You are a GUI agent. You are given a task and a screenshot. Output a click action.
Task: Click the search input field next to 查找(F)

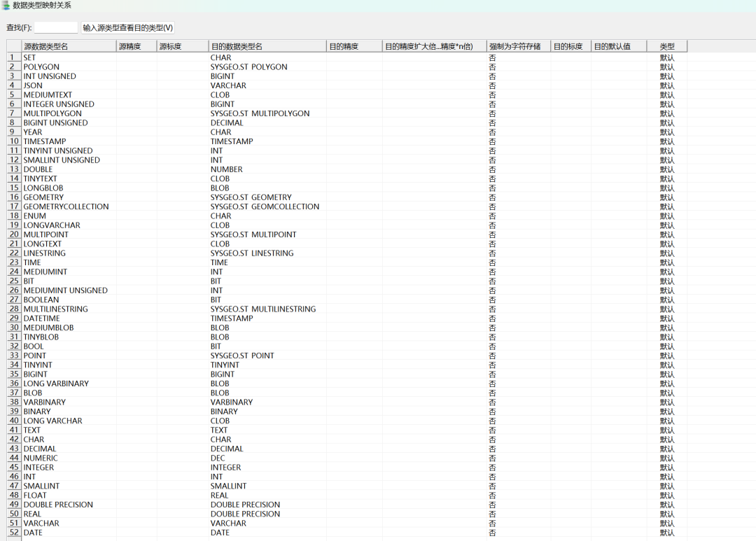(x=56, y=27)
